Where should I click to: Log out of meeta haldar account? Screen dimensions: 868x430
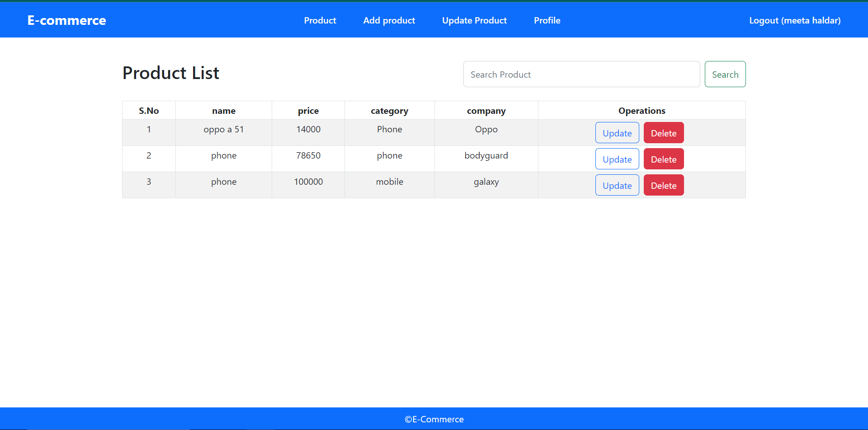pyautogui.click(x=795, y=20)
